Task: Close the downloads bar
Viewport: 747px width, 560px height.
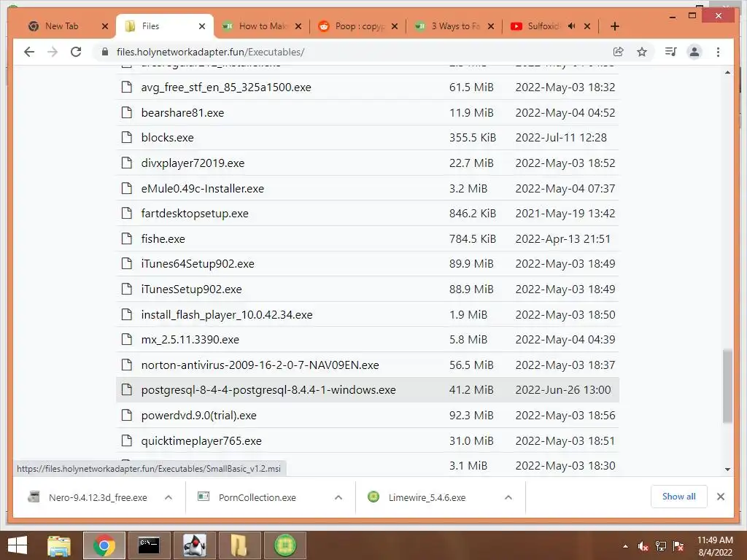Action: [720, 497]
